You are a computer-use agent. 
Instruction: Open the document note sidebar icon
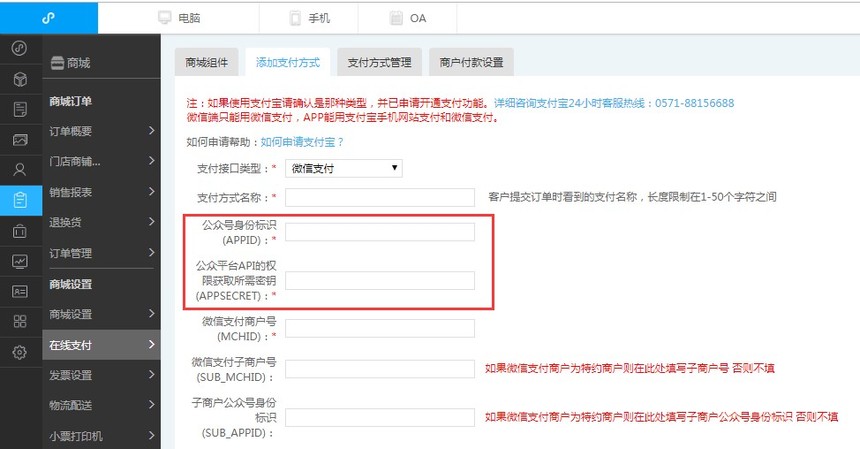coord(20,109)
